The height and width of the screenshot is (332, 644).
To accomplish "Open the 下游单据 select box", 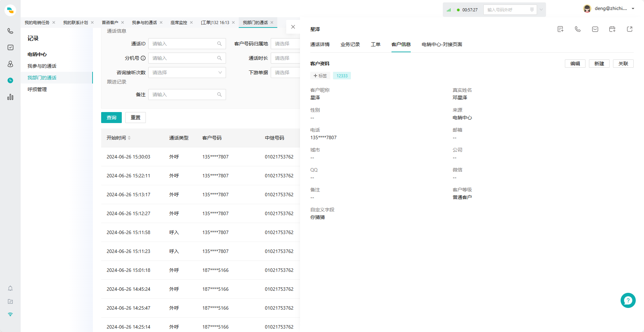I will point(285,73).
